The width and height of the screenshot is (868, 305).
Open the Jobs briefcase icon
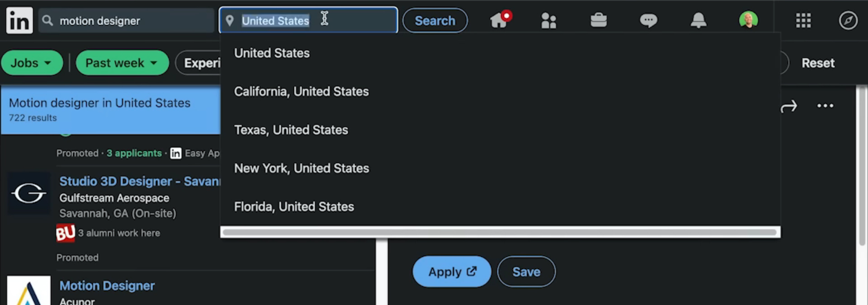coord(599,20)
